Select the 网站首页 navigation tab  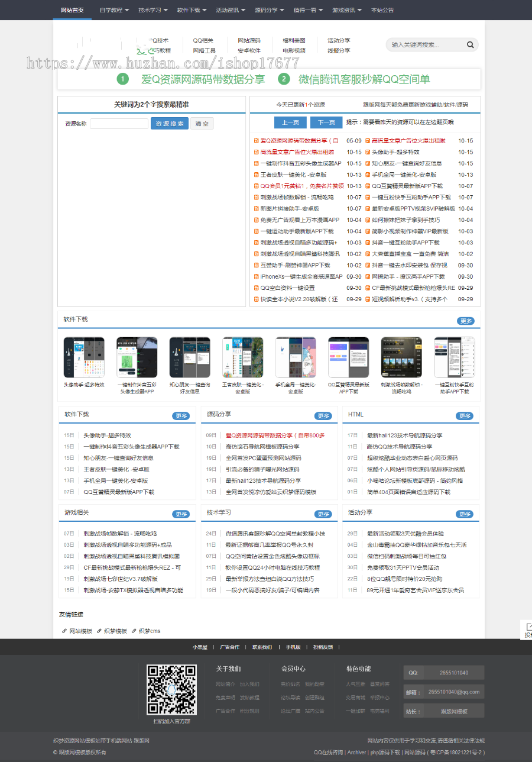tap(72, 9)
